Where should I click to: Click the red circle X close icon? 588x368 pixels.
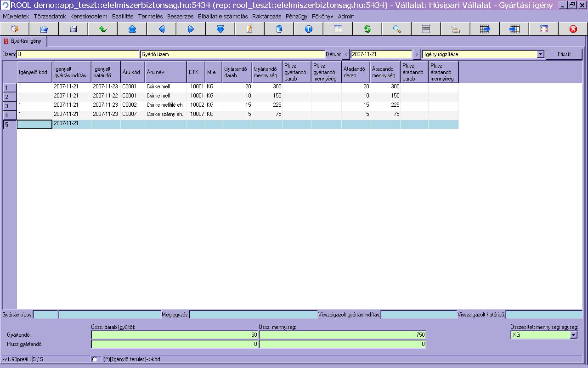tap(573, 29)
